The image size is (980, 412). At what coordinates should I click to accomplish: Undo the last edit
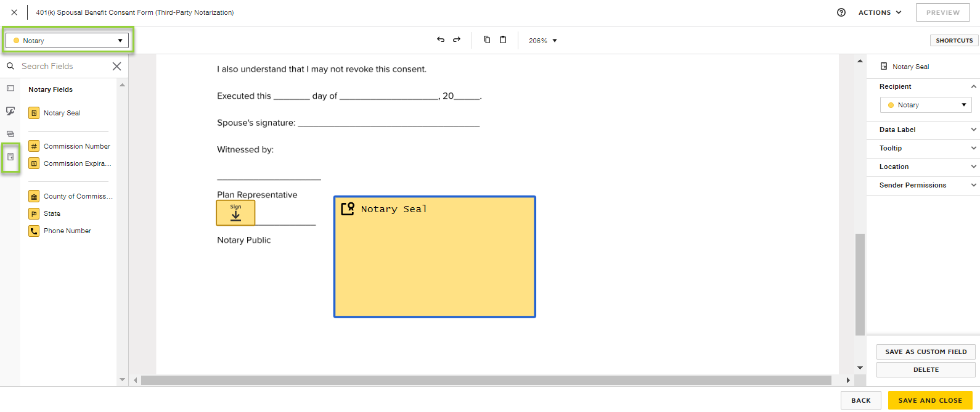coord(441,40)
